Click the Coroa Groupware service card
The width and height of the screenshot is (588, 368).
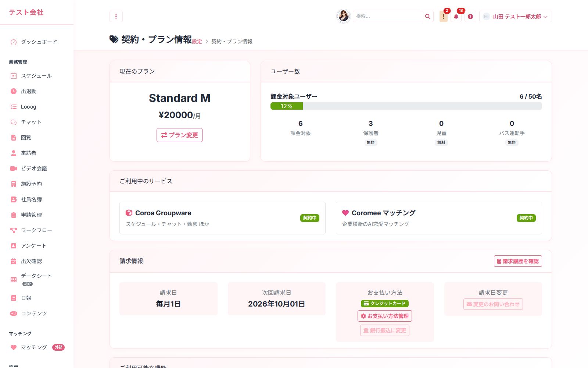point(222,218)
